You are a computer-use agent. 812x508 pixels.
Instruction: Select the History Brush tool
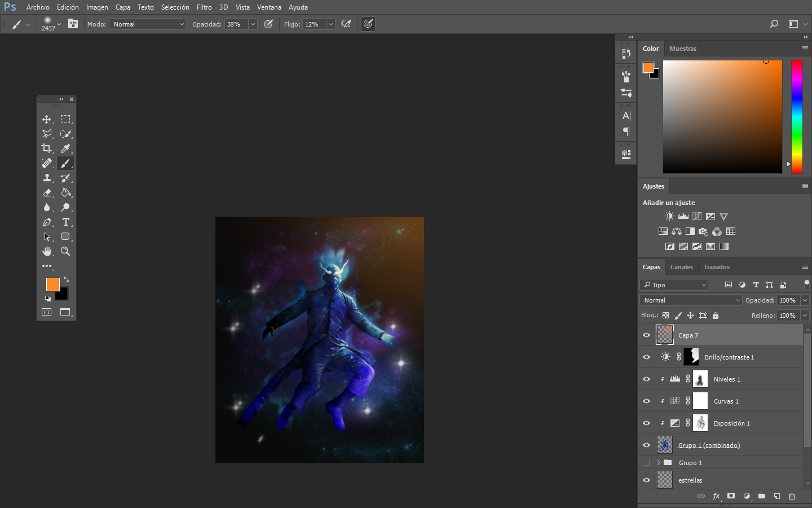pyautogui.click(x=65, y=178)
